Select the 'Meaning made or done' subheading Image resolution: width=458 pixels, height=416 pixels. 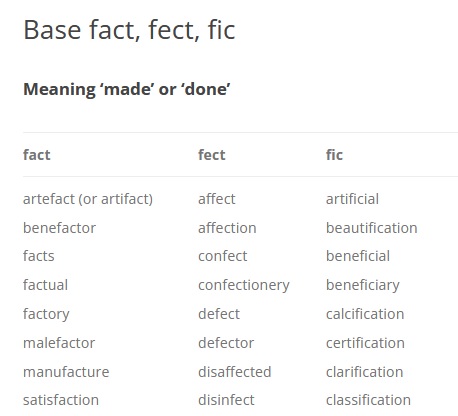pos(127,89)
